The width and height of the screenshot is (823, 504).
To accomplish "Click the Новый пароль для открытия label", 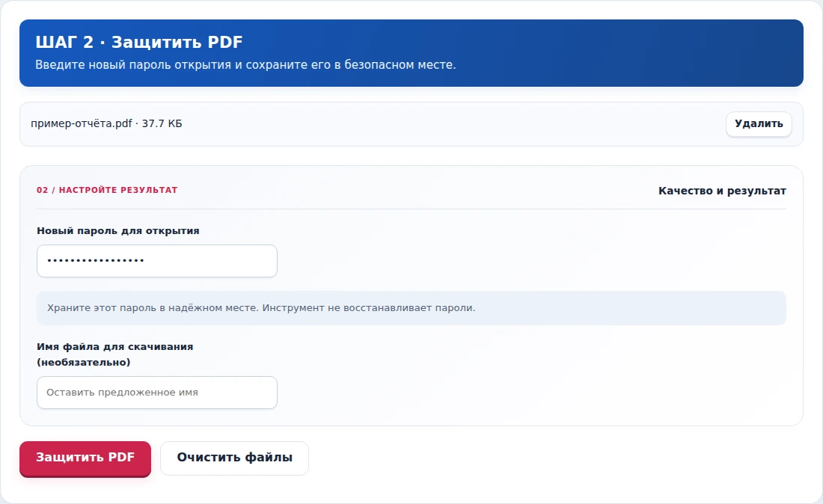I will pyautogui.click(x=118, y=231).
